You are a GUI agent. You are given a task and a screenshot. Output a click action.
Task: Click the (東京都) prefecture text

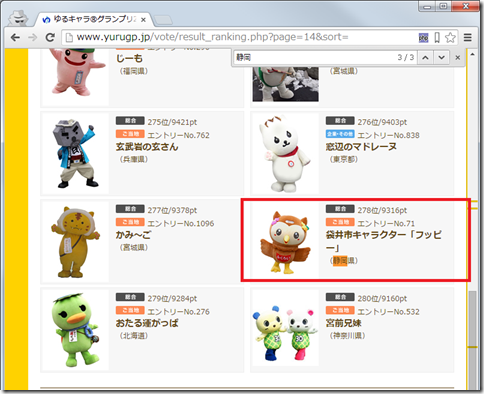(x=344, y=159)
